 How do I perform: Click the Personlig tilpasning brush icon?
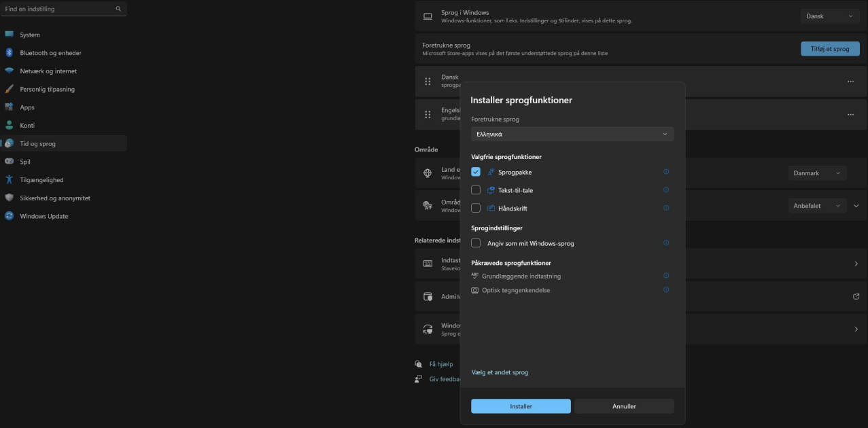[x=10, y=89]
